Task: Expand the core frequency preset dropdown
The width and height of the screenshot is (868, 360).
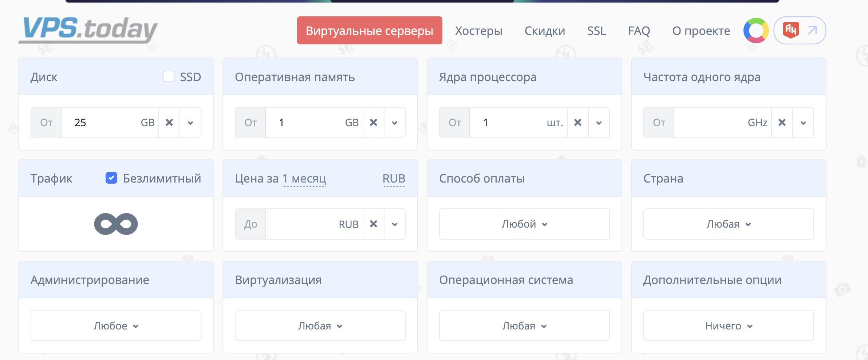Action: click(x=803, y=123)
